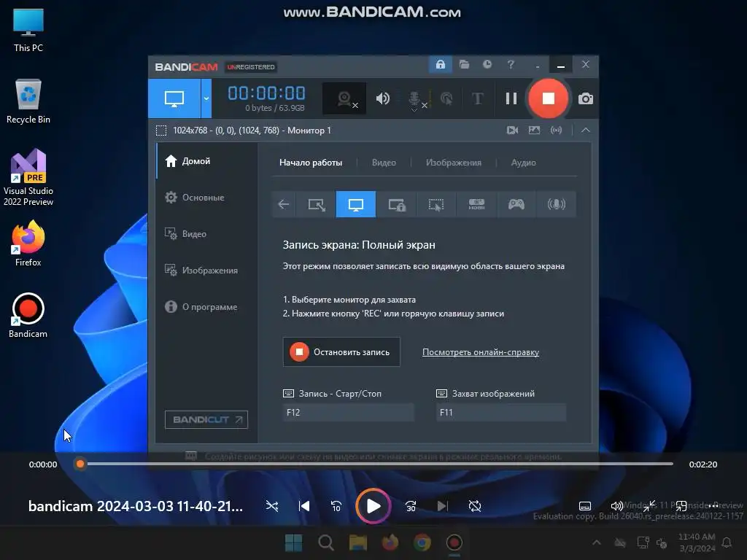Open the help question mark icon

(x=511, y=64)
